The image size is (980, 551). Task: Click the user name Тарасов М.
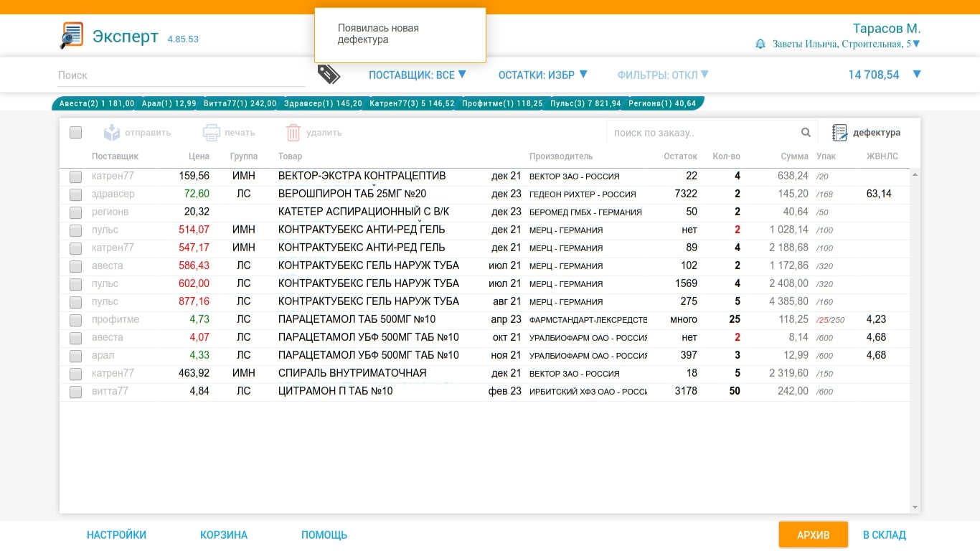pyautogui.click(x=887, y=29)
